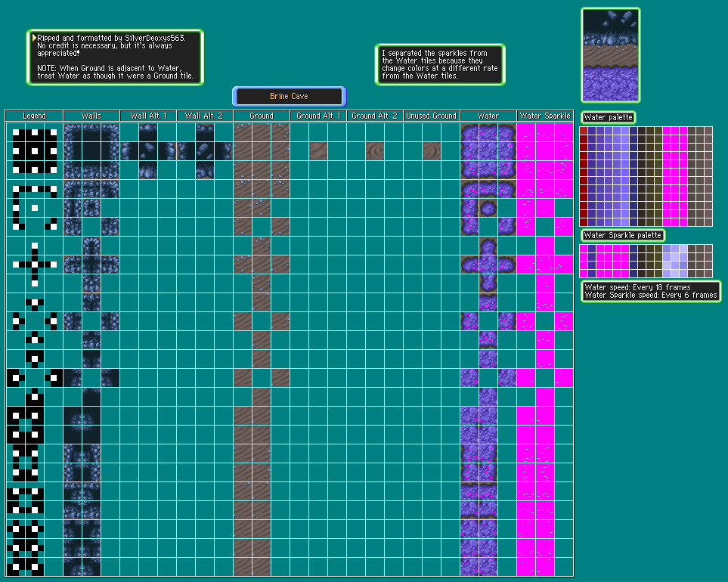Screen dimensions: 728x582
Task: Select the Walls column header
Action: tap(91, 116)
